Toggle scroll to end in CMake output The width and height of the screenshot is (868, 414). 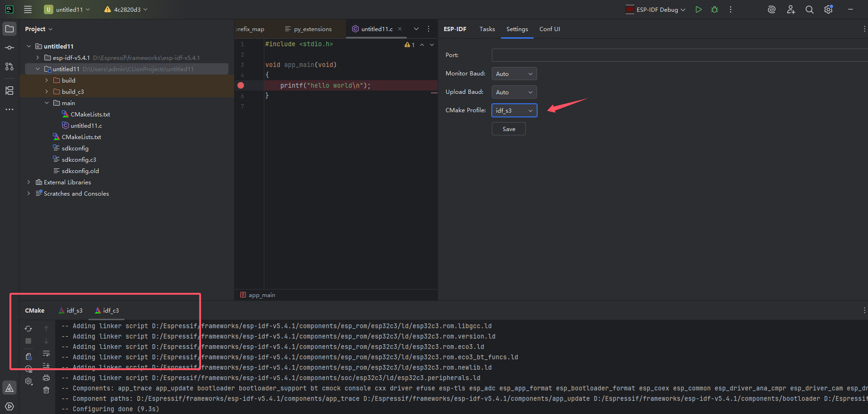[46, 365]
